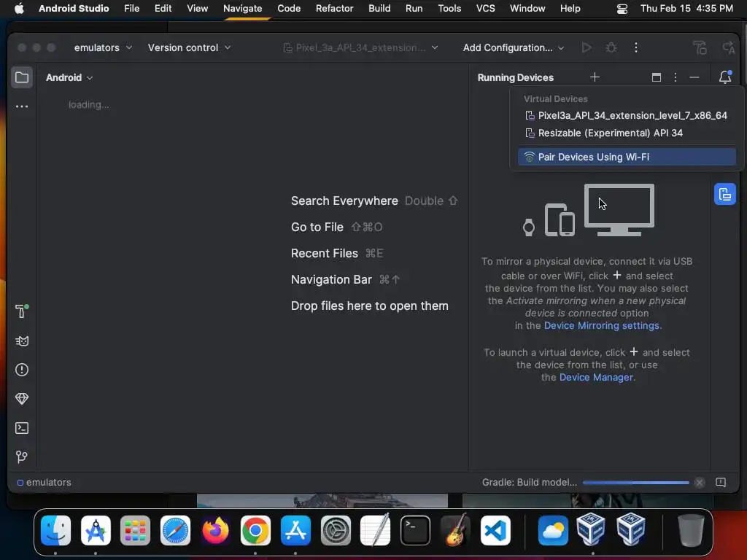This screenshot has width=747, height=560.
Task: Open the Pixel_3a_API_34 device selector dropdown
Action: 360,47
